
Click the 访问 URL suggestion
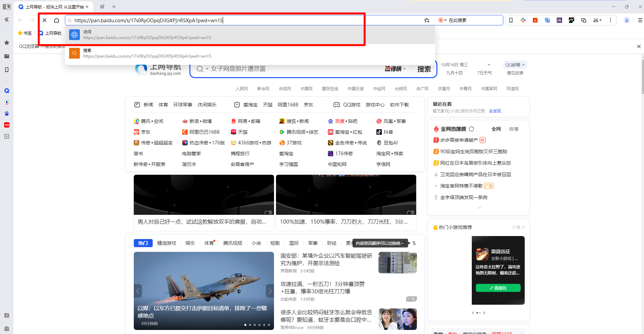tap(250, 35)
